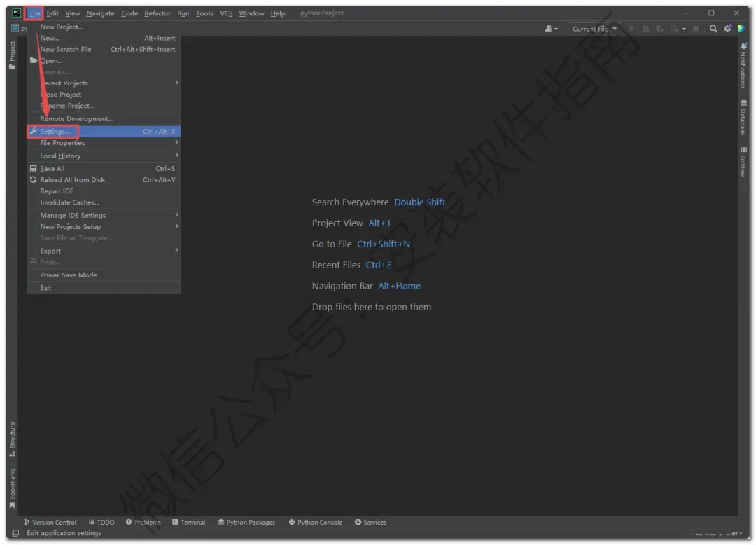Image resolution: width=756 pixels, height=545 pixels.
Task: Click the No interpreter status bar widget
Action: point(716,533)
